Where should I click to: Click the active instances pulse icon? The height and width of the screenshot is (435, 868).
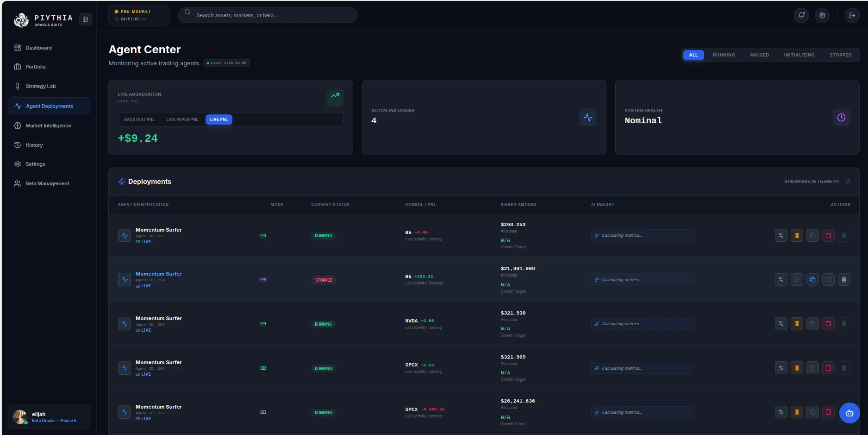(x=588, y=118)
